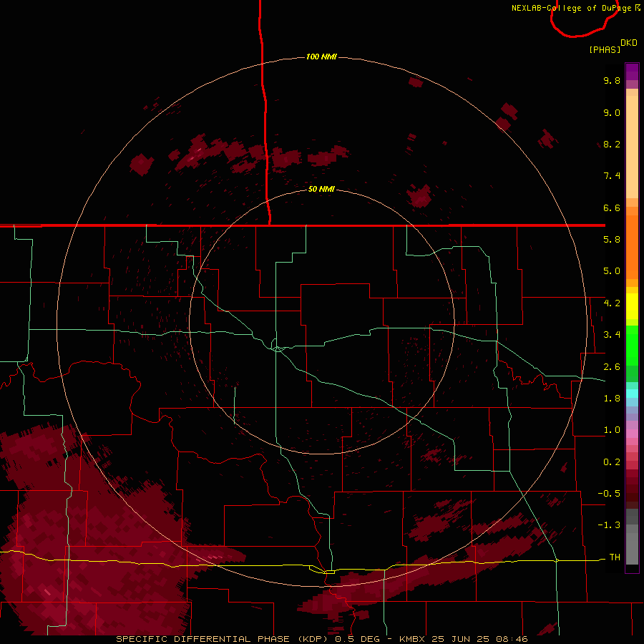Click the [PHAS] unit label
This screenshot has height=644, width=644.
605,49
